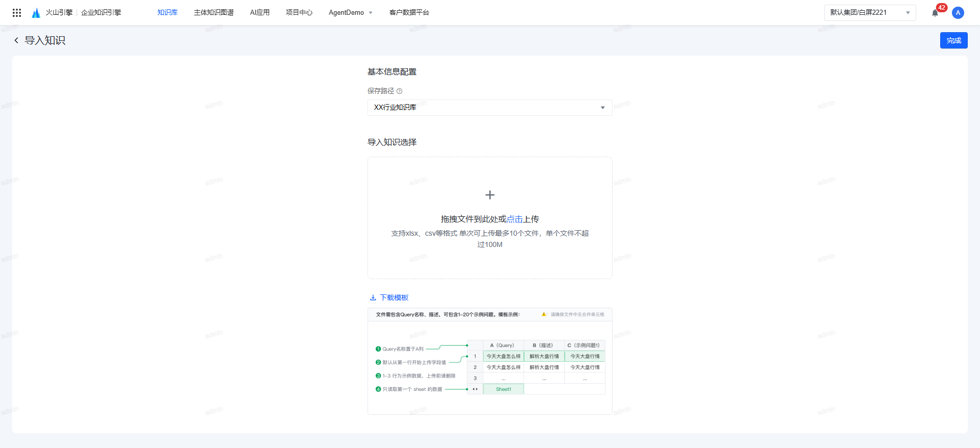
Task: Click the 点击 upload link
Action: [514, 219]
